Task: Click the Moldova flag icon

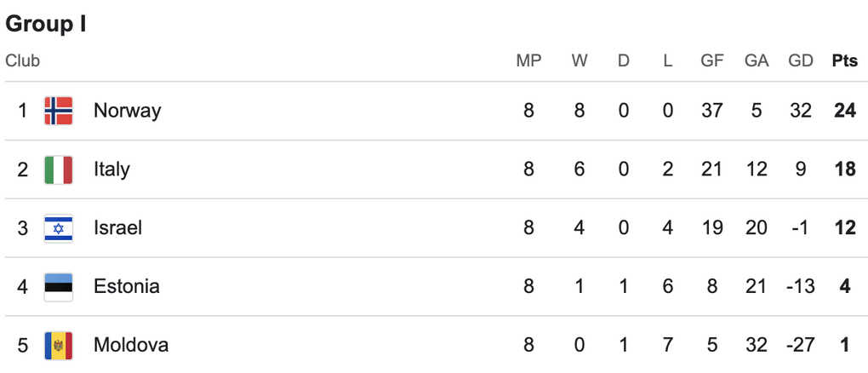Action: (58, 345)
